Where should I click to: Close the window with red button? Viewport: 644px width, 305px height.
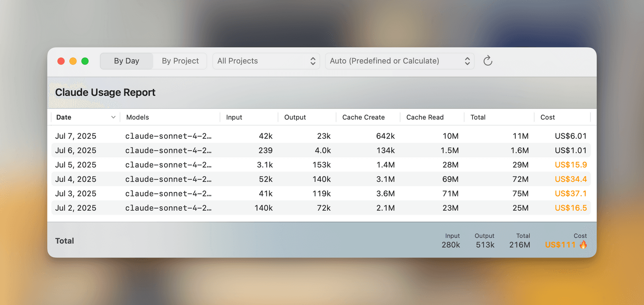61,61
